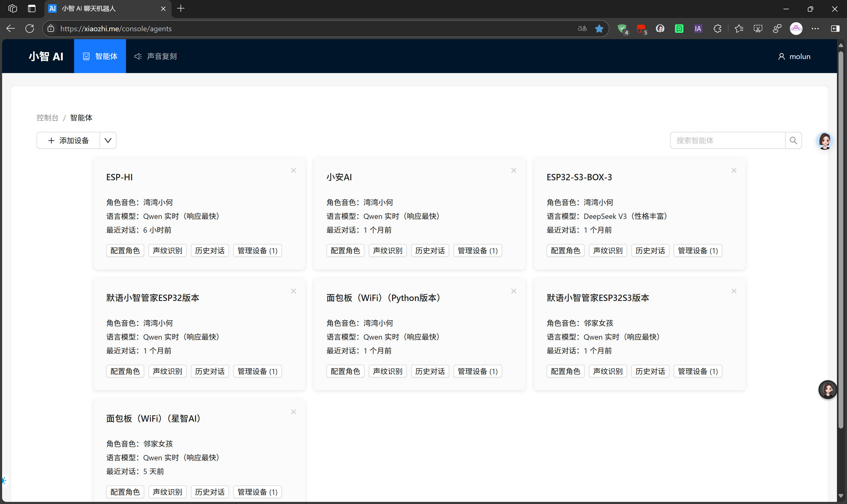The width and height of the screenshot is (847, 504).
Task: View 历史对话 for ESP-HI
Action: point(210,251)
